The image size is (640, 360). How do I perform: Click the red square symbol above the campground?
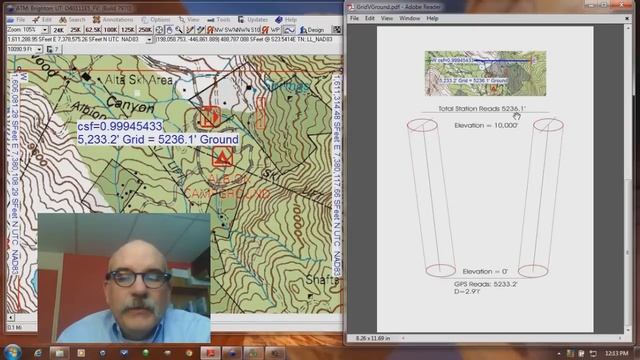[210, 116]
